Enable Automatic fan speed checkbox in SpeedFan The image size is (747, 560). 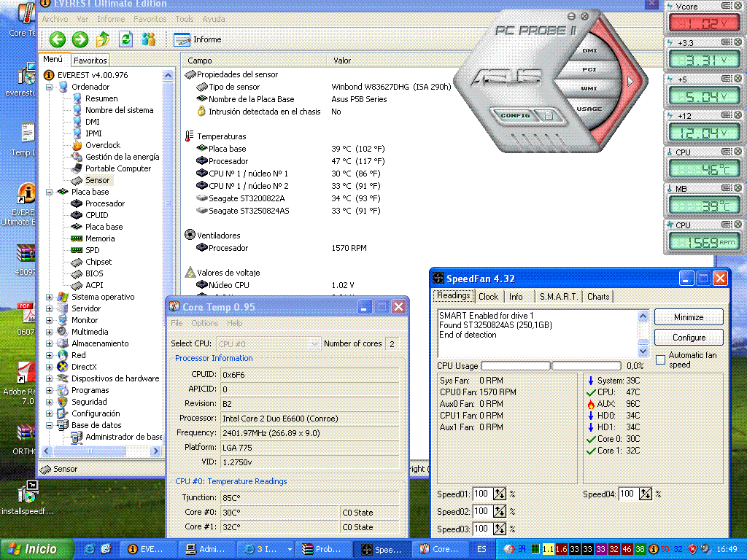click(x=660, y=359)
